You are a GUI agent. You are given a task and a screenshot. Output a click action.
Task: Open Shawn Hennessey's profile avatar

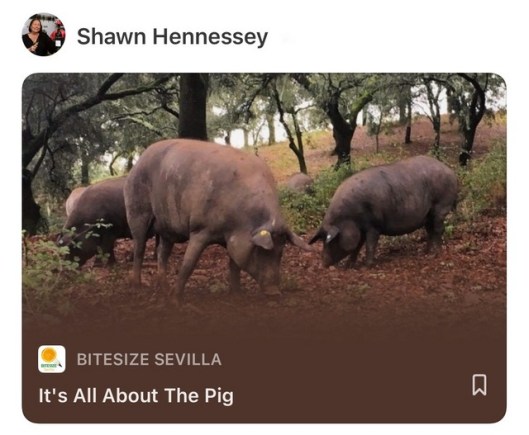coord(44,34)
